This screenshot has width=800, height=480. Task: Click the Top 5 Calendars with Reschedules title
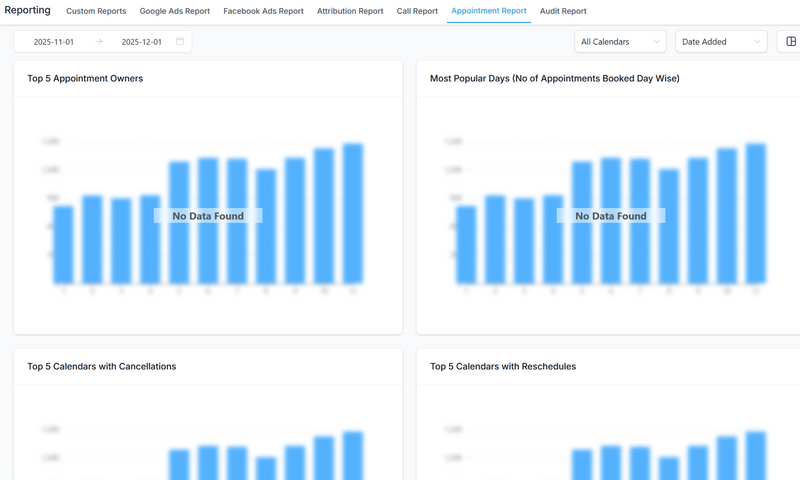[502, 366]
